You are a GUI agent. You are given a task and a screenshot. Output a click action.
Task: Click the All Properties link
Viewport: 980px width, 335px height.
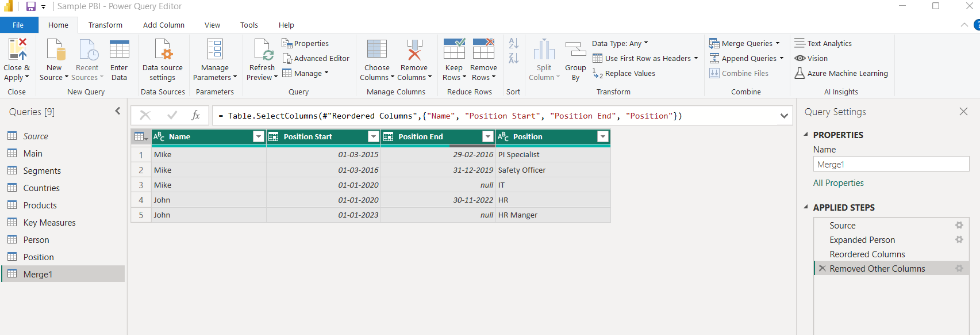(x=838, y=183)
